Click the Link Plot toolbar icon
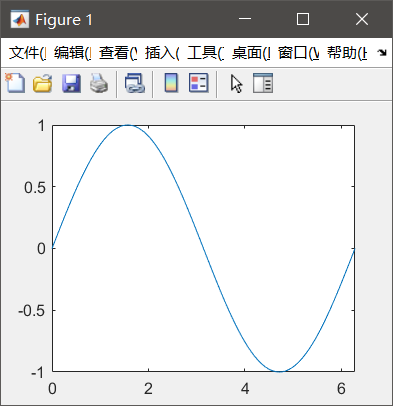393x406 pixels. 135,83
